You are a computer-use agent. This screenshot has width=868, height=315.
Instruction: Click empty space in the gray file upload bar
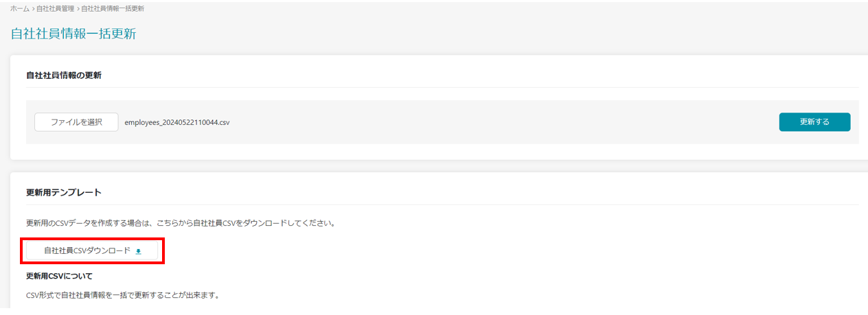(481, 122)
